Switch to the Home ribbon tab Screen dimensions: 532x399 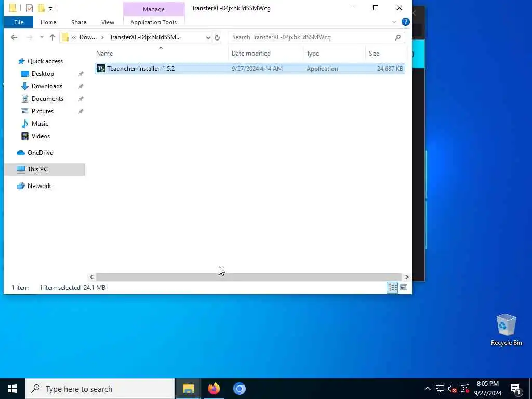click(x=48, y=22)
